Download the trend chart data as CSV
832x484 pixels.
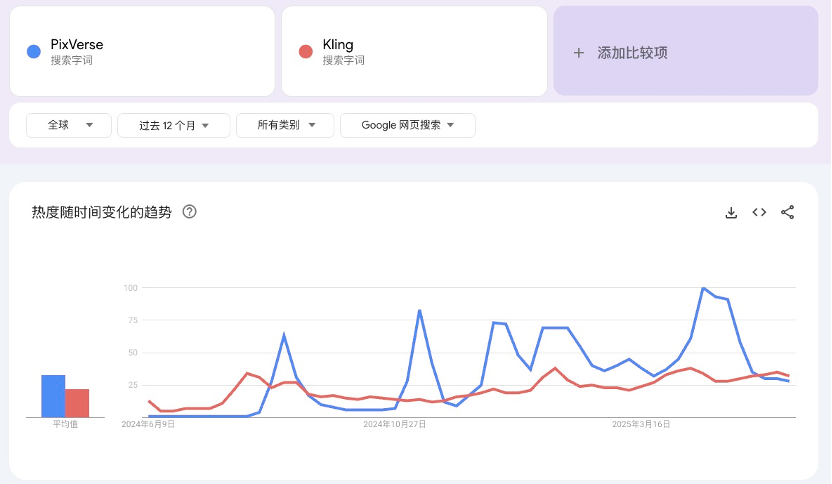(x=731, y=212)
